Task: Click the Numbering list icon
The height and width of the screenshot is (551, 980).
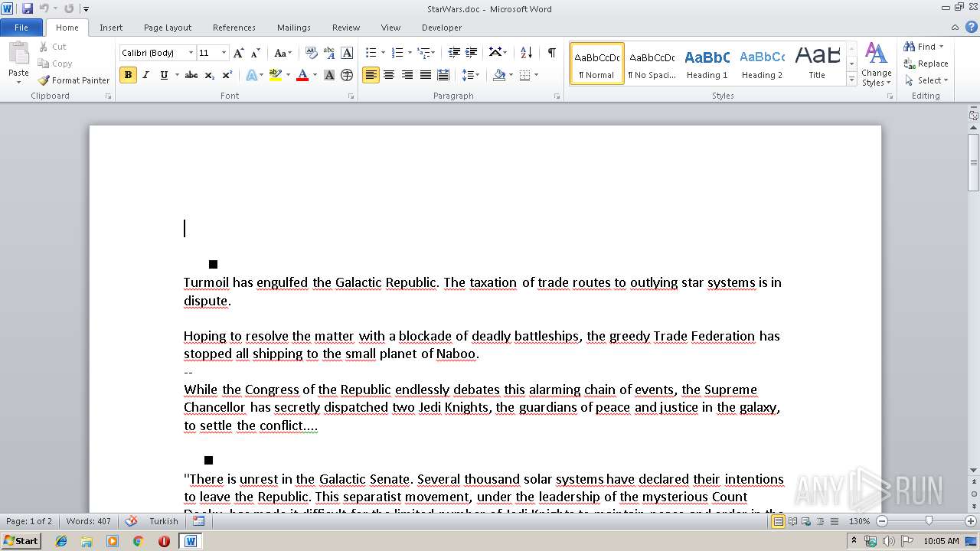Action: click(x=397, y=53)
